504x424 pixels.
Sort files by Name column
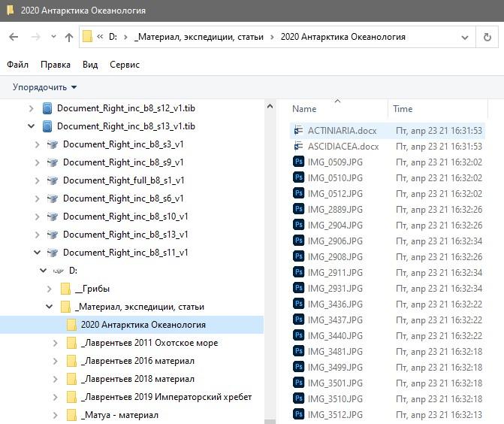[x=304, y=109]
